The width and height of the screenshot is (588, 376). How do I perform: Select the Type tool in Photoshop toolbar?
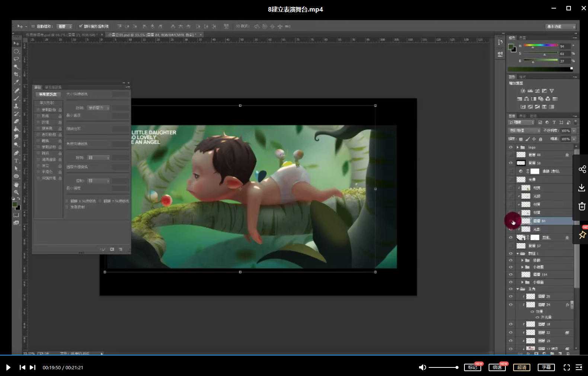point(16,161)
